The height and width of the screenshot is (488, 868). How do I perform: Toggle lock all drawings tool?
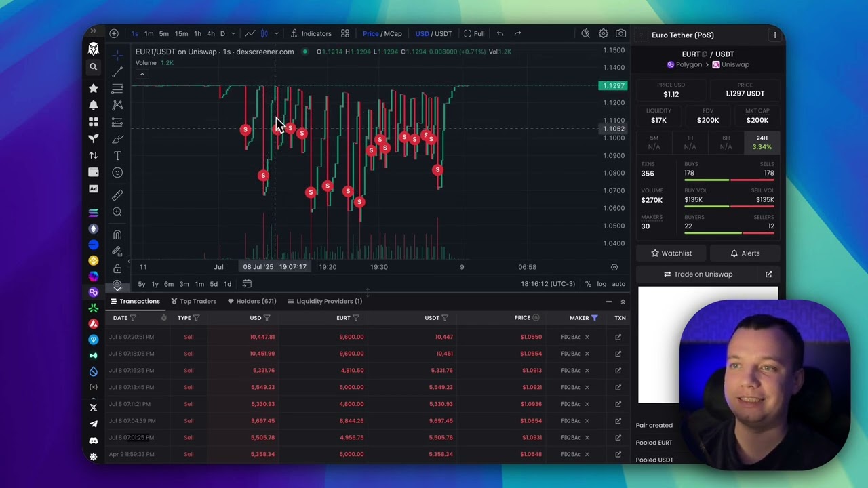117,269
